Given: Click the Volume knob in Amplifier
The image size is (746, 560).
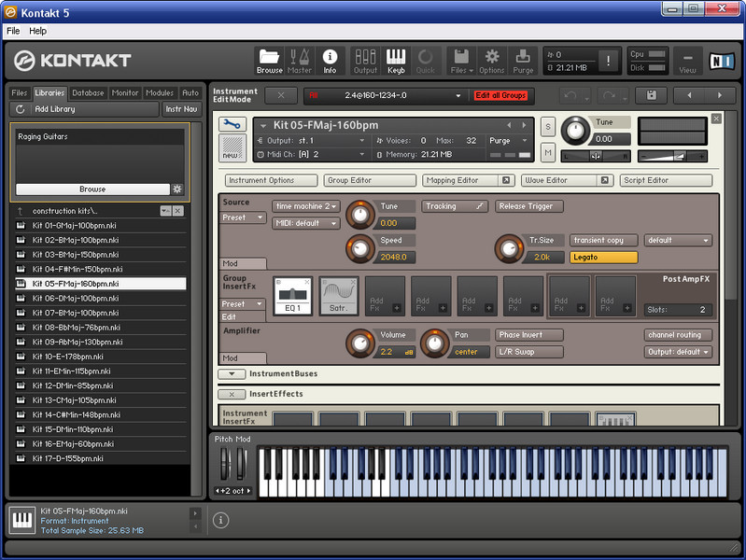Looking at the screenshot, I should pos(359,342).
